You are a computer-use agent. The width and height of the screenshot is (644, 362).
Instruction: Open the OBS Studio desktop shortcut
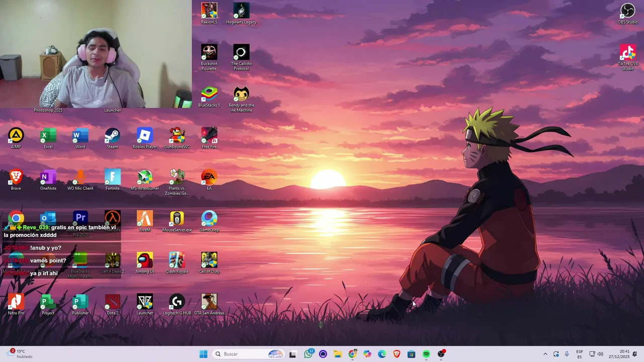tap(627, 14)
